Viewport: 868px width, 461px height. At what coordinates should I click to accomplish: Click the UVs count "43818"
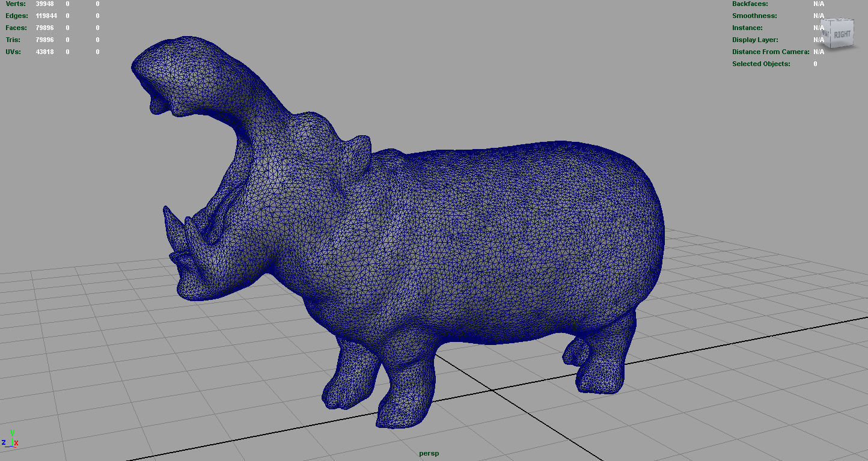pos(45,52)
